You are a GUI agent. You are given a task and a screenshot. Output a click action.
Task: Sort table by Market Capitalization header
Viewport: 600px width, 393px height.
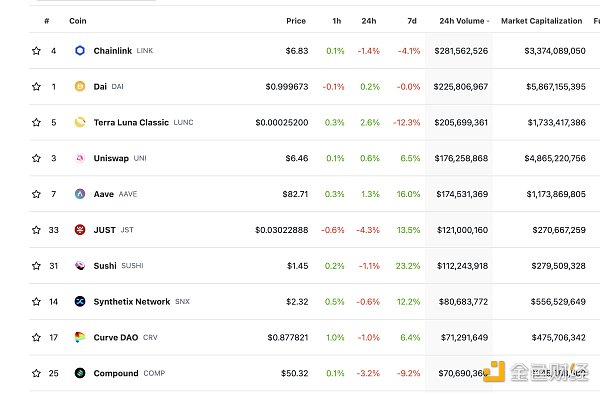click(x=541, y=21)
